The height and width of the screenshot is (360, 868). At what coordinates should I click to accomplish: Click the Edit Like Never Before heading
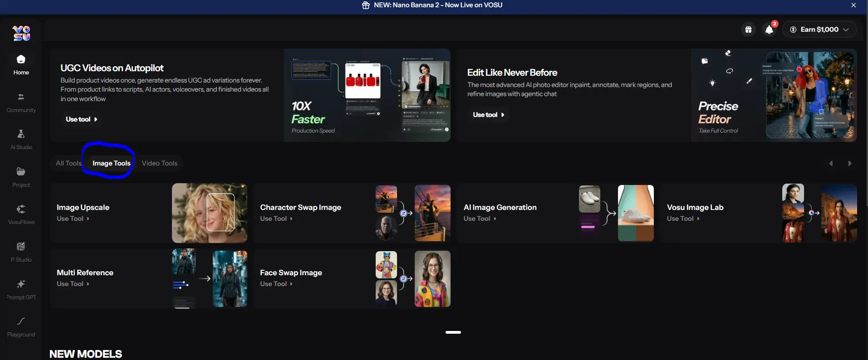[x=512, y=73]
